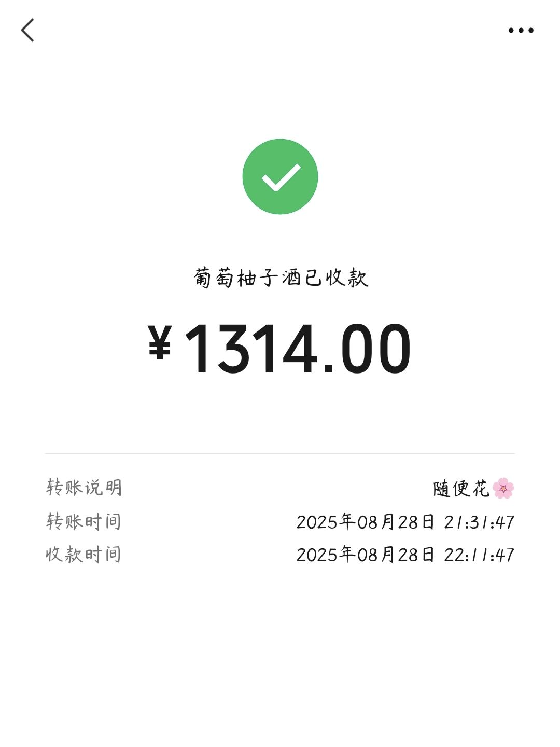Tap the 已收款 status text
This screenshot has height=747, width=560.
(x=336, y=278)
